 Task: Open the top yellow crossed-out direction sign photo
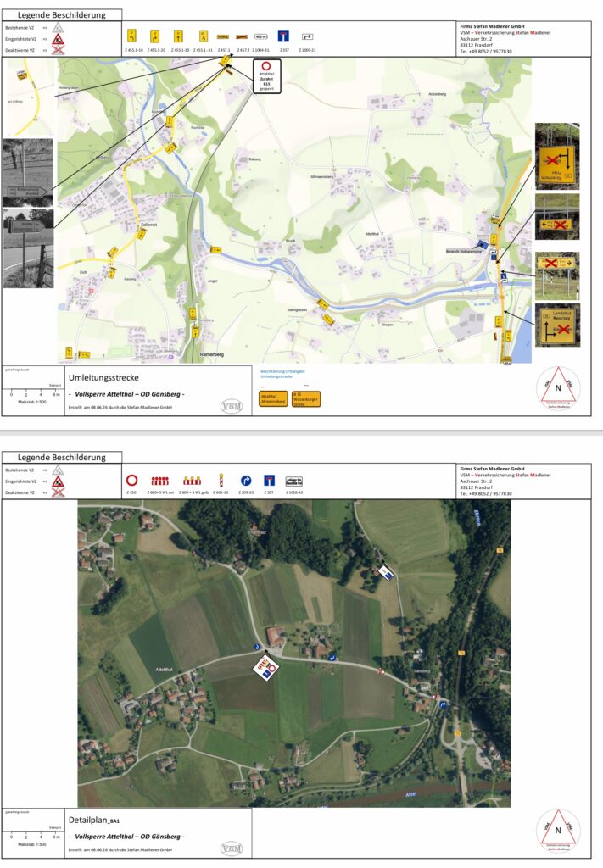tap(557, 157)
